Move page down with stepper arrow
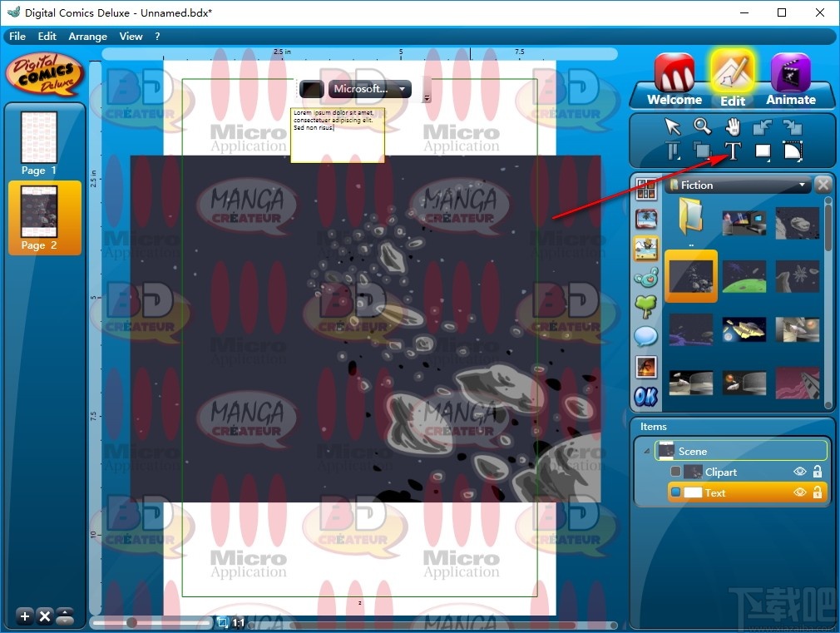 tap(65, 621)
